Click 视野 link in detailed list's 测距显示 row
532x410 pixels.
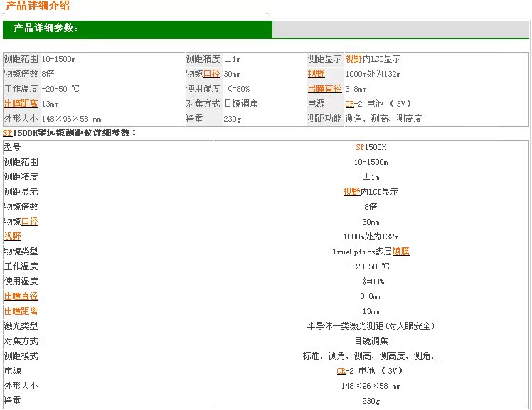pos(351,192)
